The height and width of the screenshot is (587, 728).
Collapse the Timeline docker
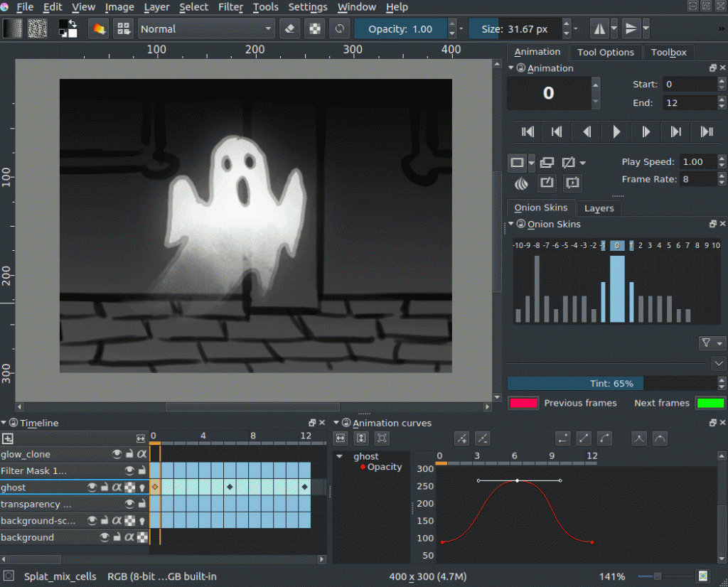coord(4,423)
